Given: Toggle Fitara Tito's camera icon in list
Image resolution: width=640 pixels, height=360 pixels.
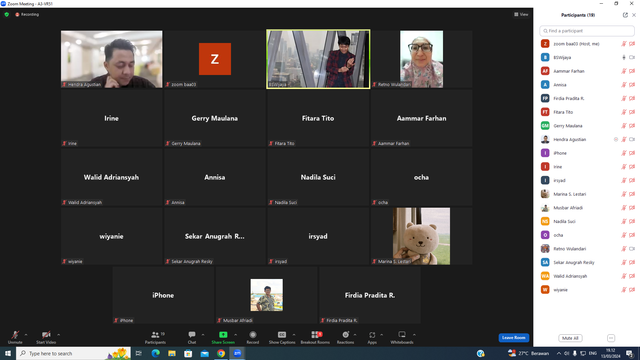Looking at the screenshot, I should coord(632,112).
